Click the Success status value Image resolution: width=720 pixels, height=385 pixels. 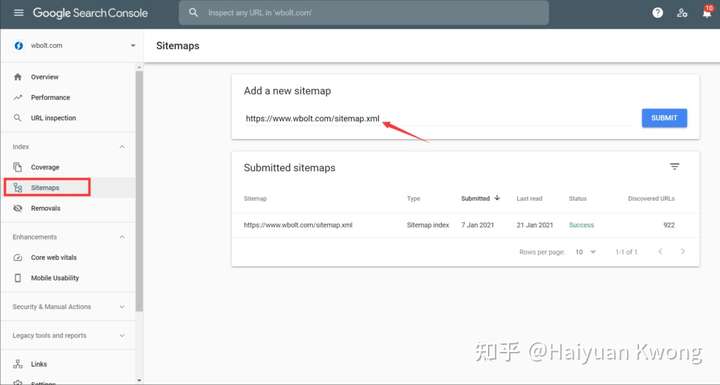point(581,225)
